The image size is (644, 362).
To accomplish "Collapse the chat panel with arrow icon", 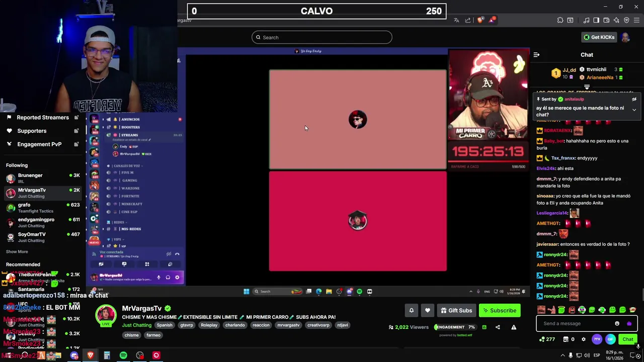I will point(536,55).
